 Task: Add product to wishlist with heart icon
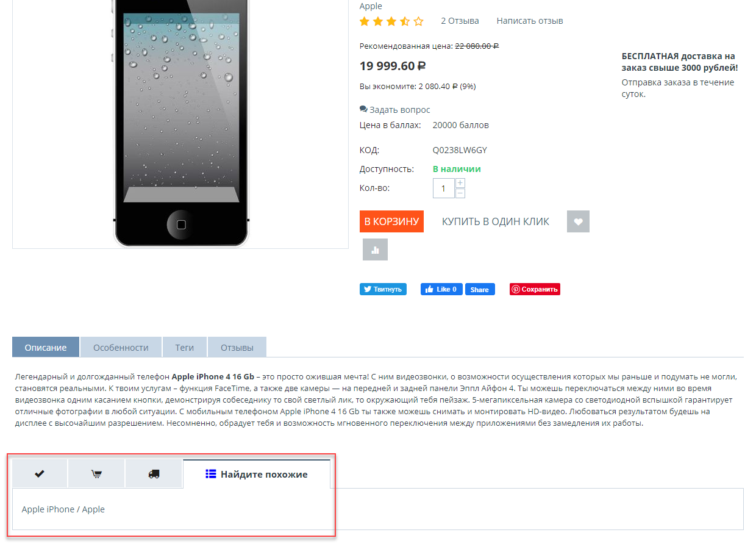578,221
